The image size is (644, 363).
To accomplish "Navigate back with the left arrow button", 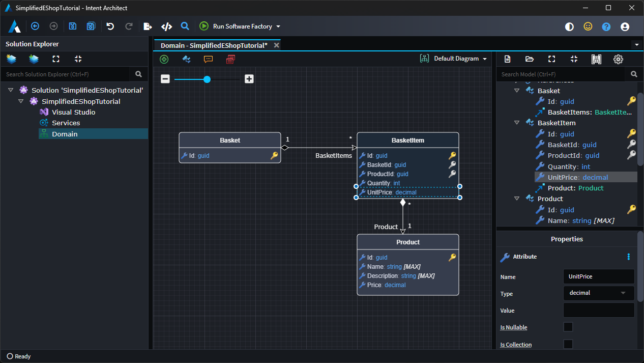I will [x=35, y=26].
